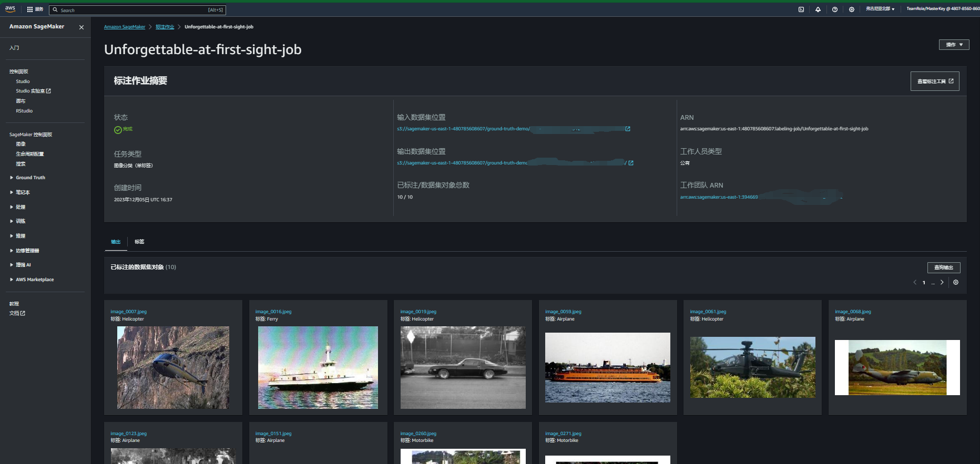Open image_0007.jpeg link

click(128, 312)
